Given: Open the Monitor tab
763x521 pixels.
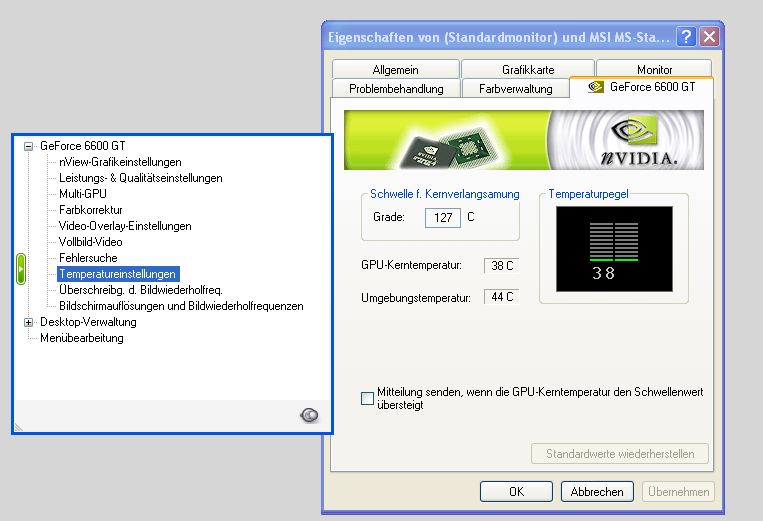Looking at the screenshot, I should (654, 69).
